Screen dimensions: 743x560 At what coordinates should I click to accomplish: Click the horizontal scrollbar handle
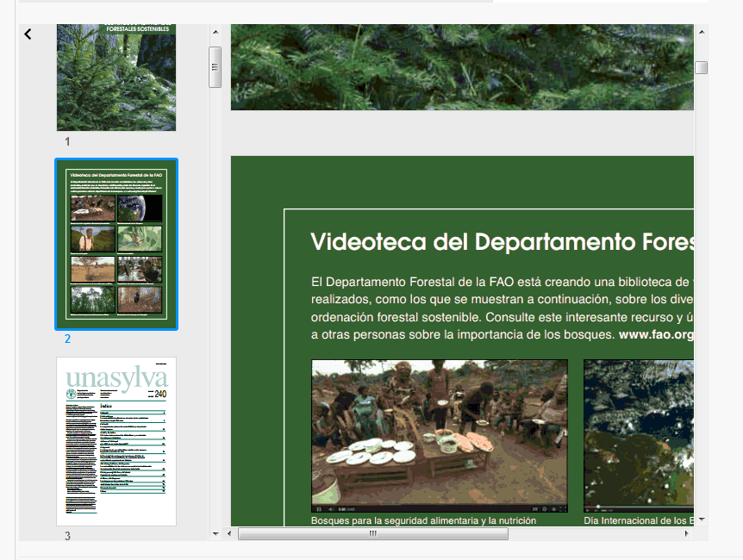point(373,534)
